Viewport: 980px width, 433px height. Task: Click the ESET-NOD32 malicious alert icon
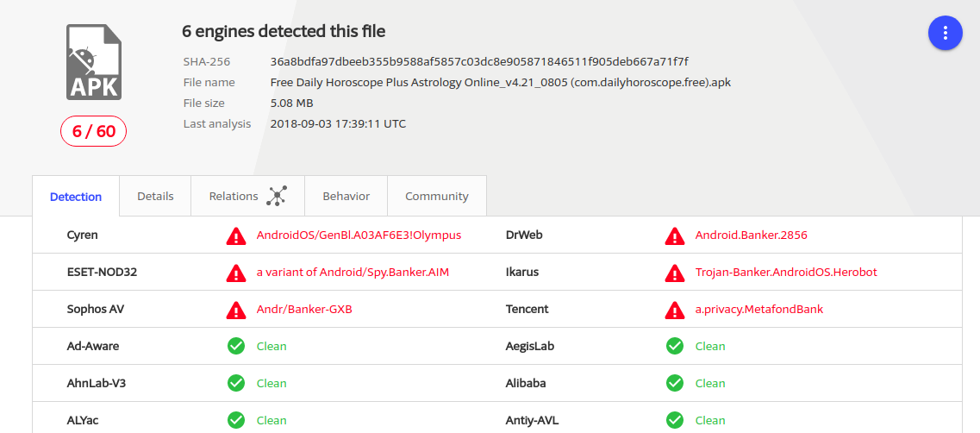[x=235, y=273]
